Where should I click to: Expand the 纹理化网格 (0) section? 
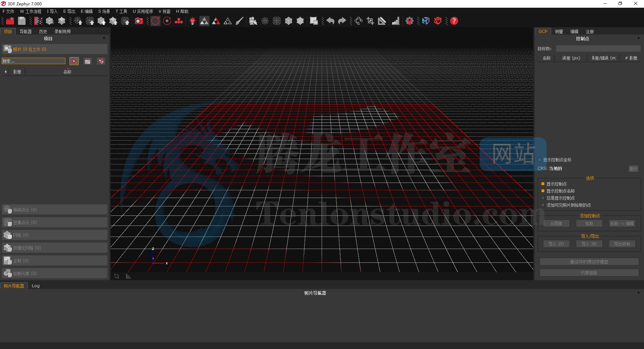click(x=55, y=248)
